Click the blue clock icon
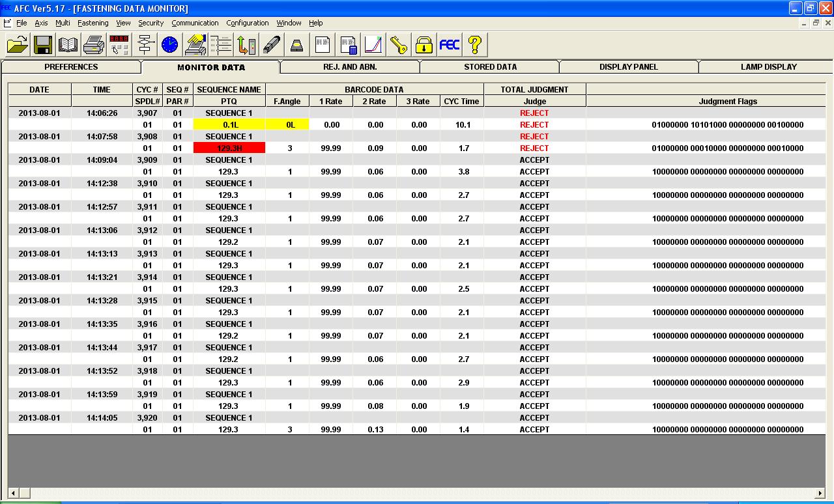This screenshot has width=834, height=504. point(170,45)
